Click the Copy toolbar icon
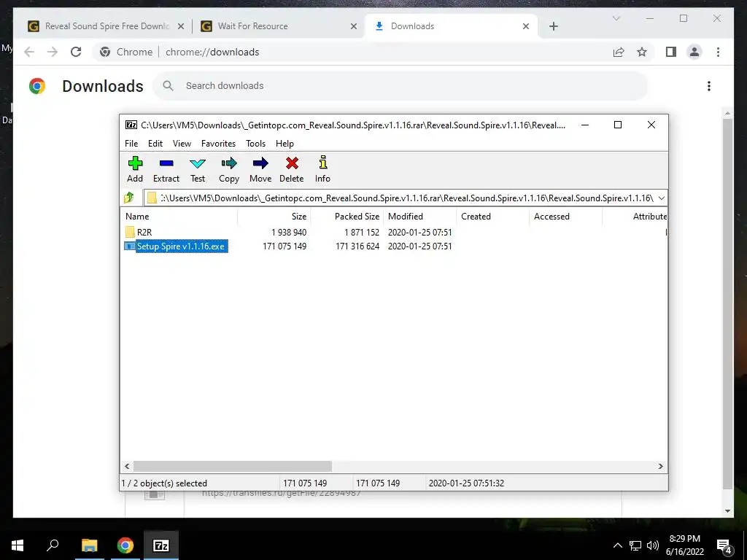The height and width of the screenshot is (560, 747). point(229,163)
